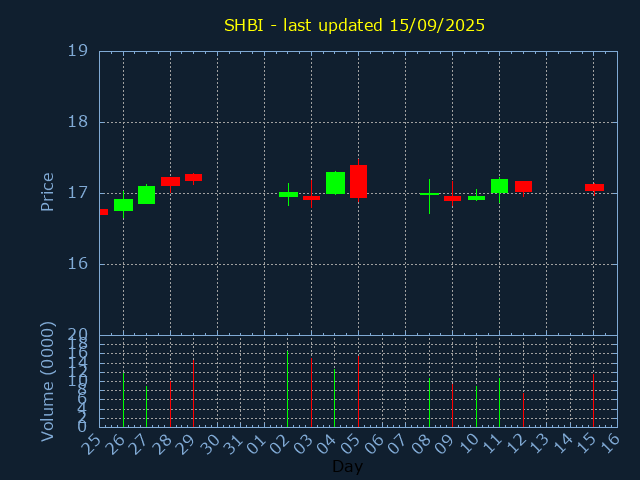Screen dimensions: 640x480
Task: Click the day 31 x-axis label
Action: (x=232, y=444)
